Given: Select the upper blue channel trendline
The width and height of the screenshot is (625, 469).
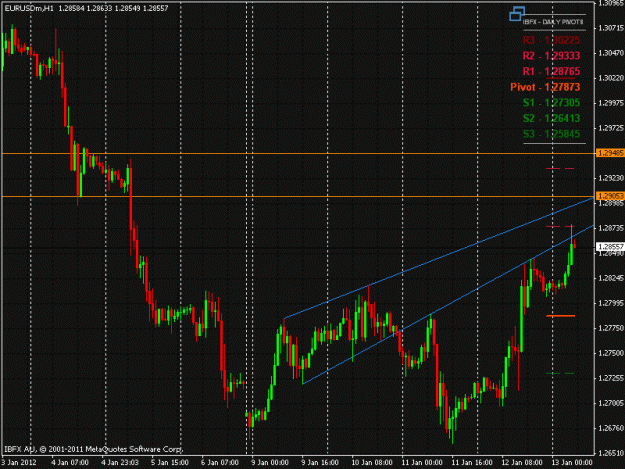Looking at the screenshot, I should point(438,258).
